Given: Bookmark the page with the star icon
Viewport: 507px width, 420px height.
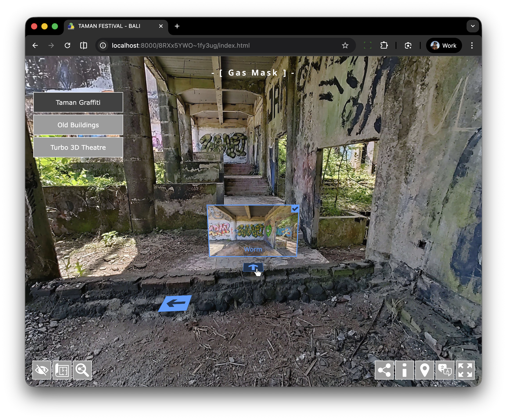Looking at the screenshot, I should coord(345,45).
